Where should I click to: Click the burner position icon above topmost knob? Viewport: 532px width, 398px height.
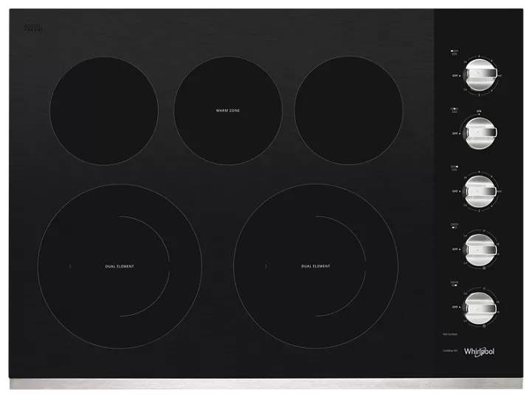pos(455,53)
